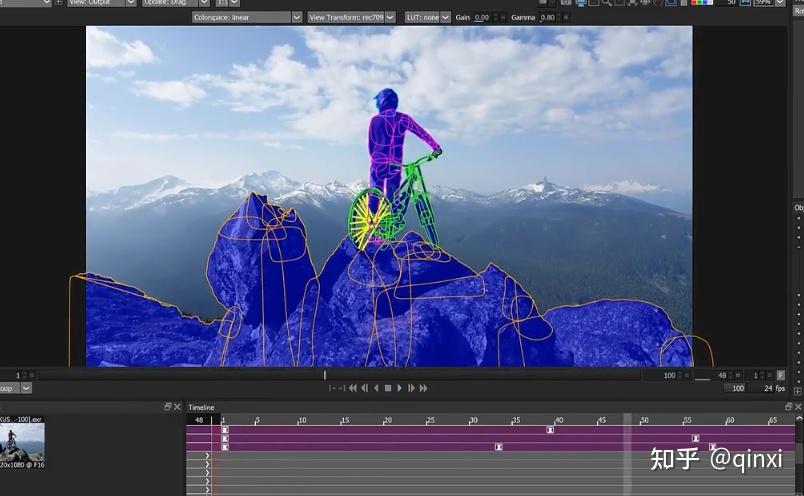Image resolution: width=804 pixels, height=496 pixels.
Task: Open the View Transform: rec709 dropdown
Action: click(351, 17)
